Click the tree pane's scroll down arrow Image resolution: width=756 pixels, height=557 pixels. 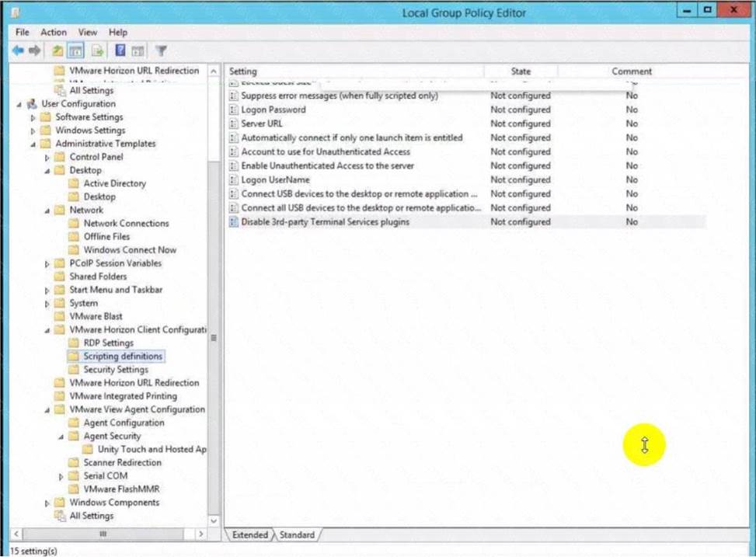point(214,520)
